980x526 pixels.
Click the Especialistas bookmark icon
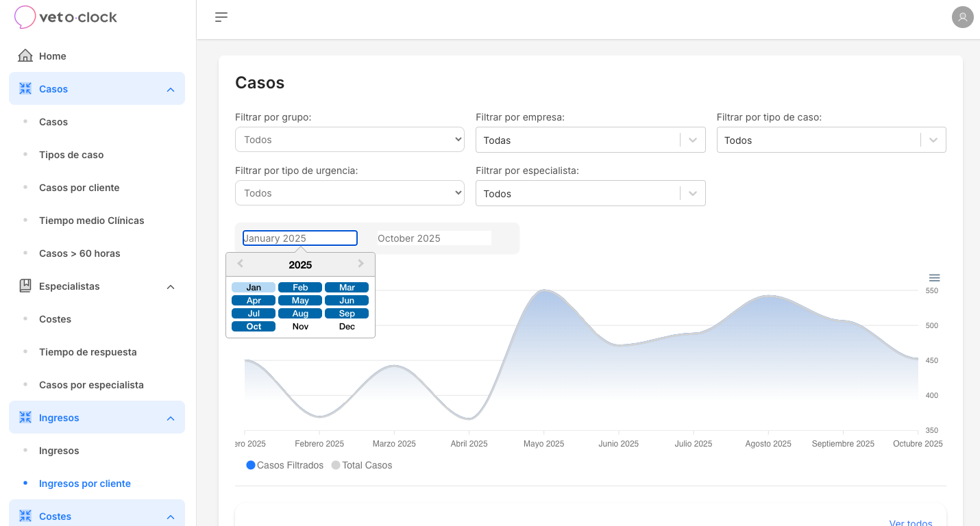tap(25, 286)
